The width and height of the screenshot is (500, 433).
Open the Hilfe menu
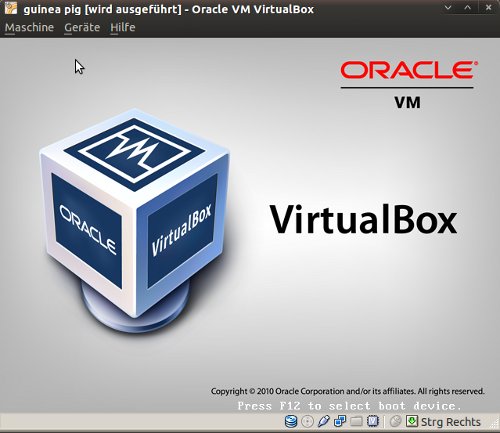(123, 27)
